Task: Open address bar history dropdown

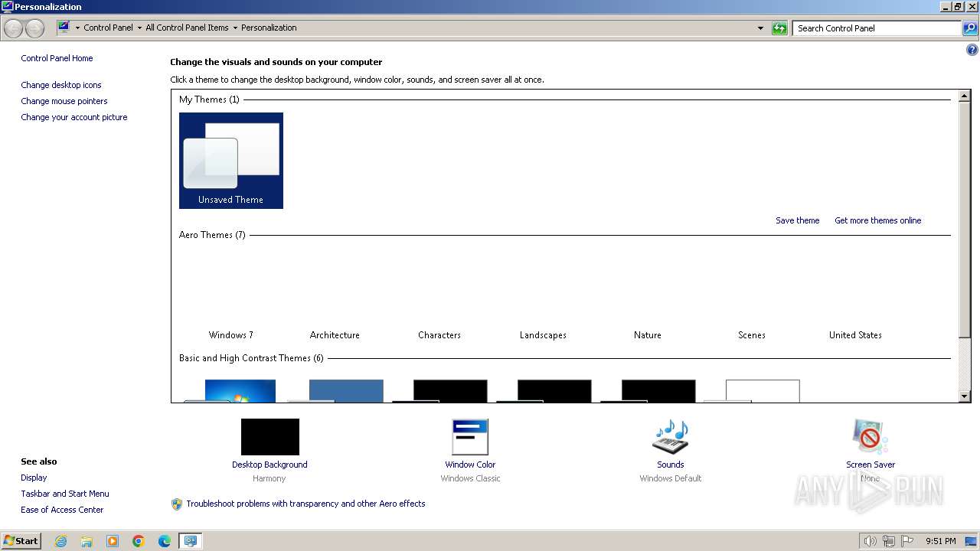Action: pyautogui.click(x=760, y=28)
